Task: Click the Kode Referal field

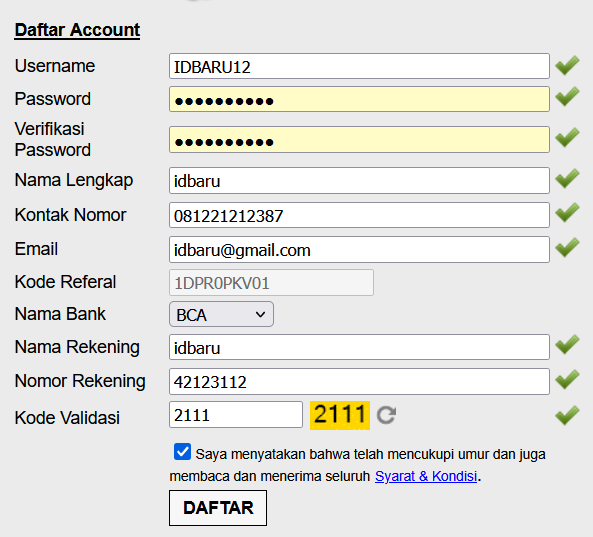Action: pos(272,282)
